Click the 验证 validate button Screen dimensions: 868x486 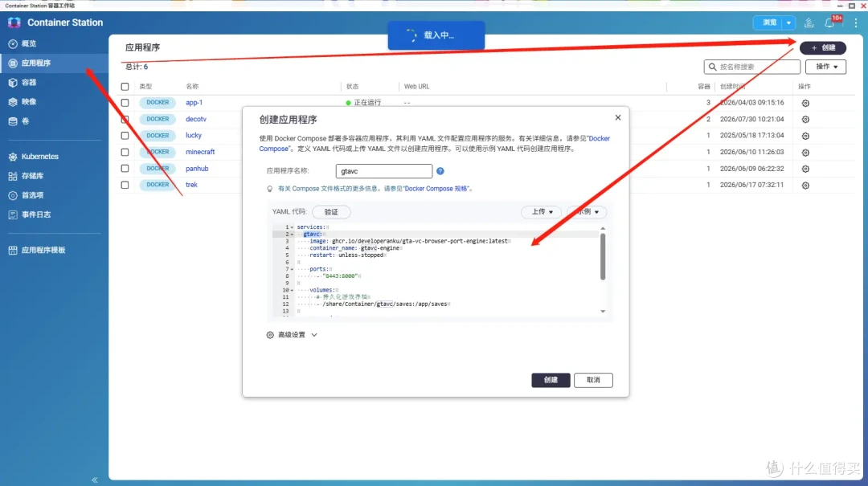pos(331,212)
